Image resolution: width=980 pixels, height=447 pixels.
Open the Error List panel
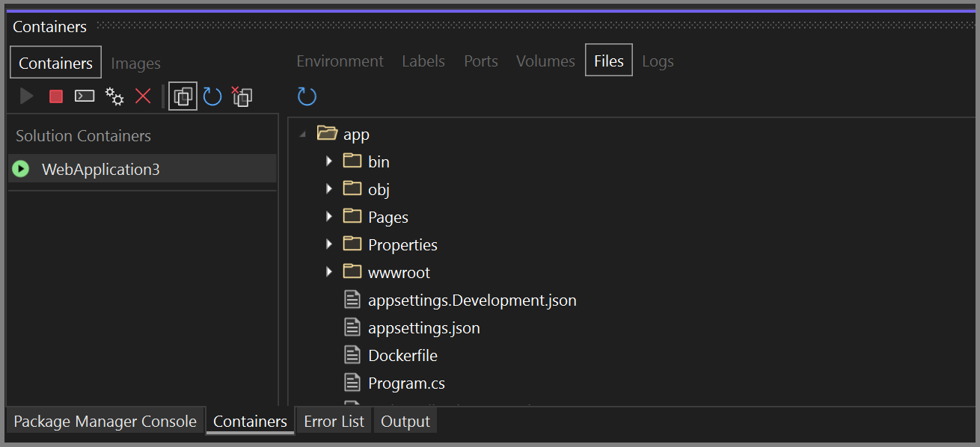point(334,421)
